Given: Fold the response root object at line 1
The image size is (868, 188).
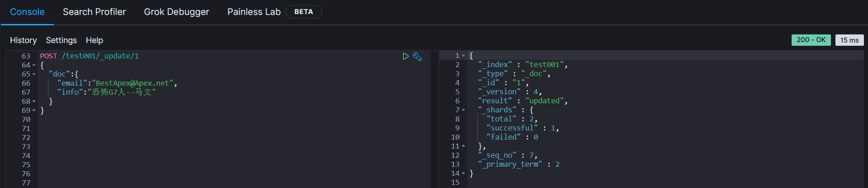Looking at the screenshot, I should [463, 56].
